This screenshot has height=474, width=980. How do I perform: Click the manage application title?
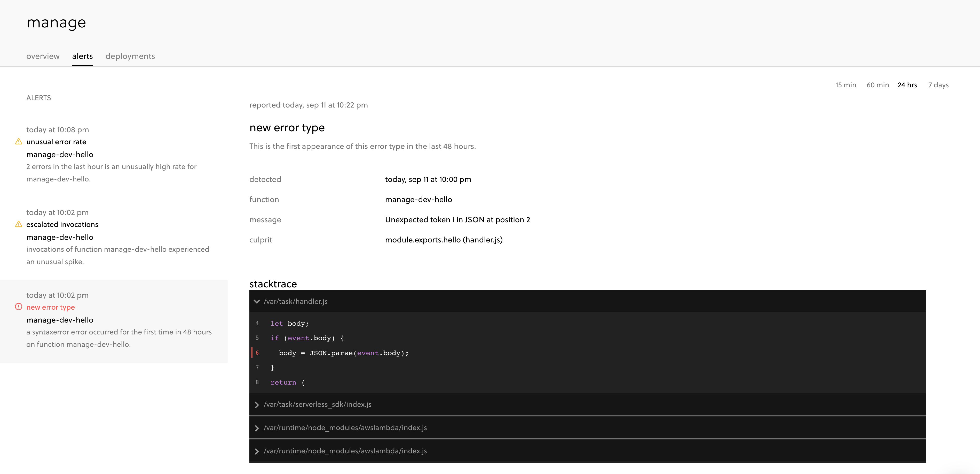point(56,22)
